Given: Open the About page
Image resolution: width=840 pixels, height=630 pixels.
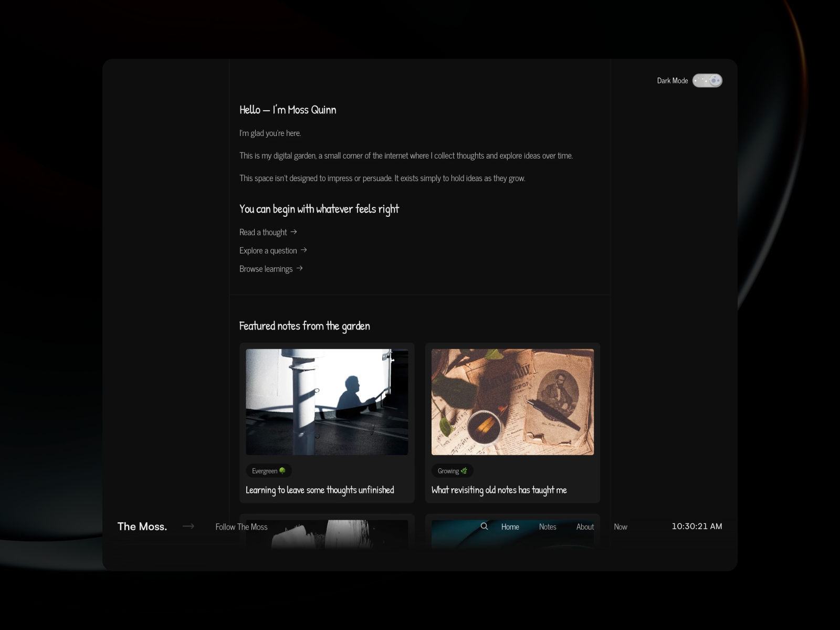Looking at the screenshot, I should 585,527.
